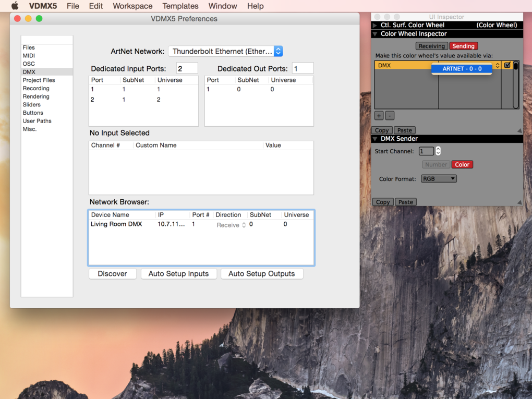Select DMX preferences category
The width and height of the screenshot is (532, 399).
click(47, 72)
